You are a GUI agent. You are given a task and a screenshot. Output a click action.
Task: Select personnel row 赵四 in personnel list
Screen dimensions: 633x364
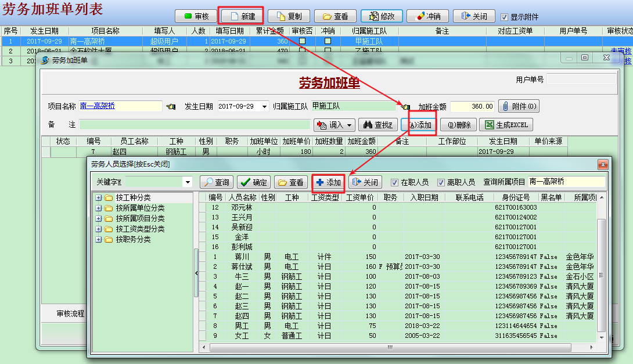398,316
